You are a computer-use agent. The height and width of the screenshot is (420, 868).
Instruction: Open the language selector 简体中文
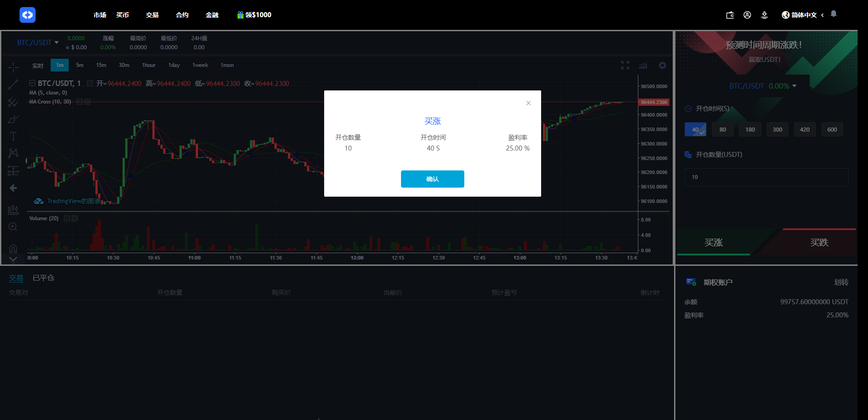803,15
